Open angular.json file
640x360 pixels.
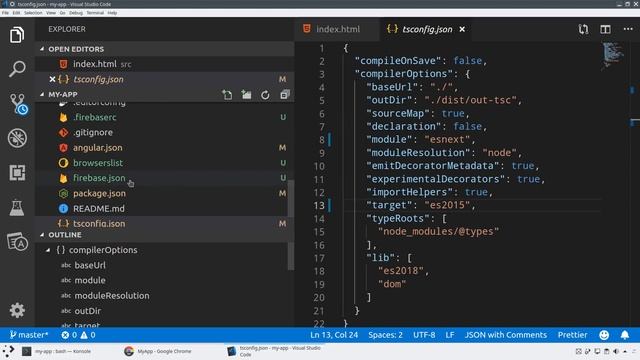pos(164,147)
